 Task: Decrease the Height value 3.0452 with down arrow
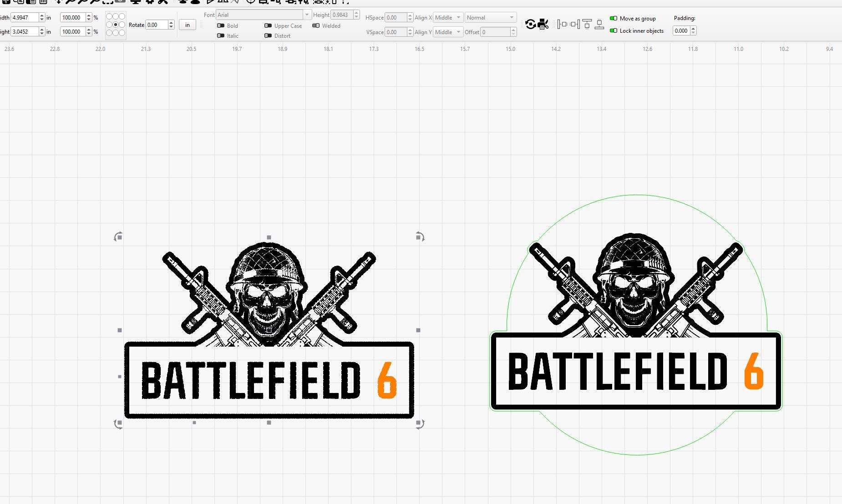[42, 34]
